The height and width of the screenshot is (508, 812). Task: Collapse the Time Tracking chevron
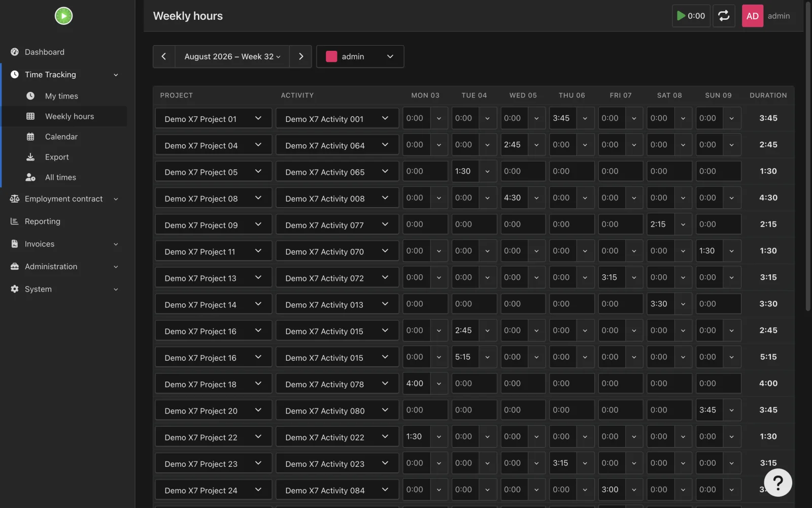coord(116,75)
